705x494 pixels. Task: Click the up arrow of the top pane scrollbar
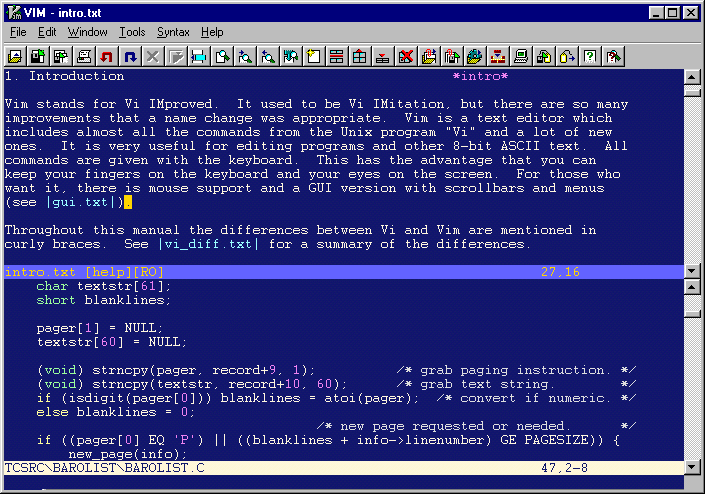point(691,77)
